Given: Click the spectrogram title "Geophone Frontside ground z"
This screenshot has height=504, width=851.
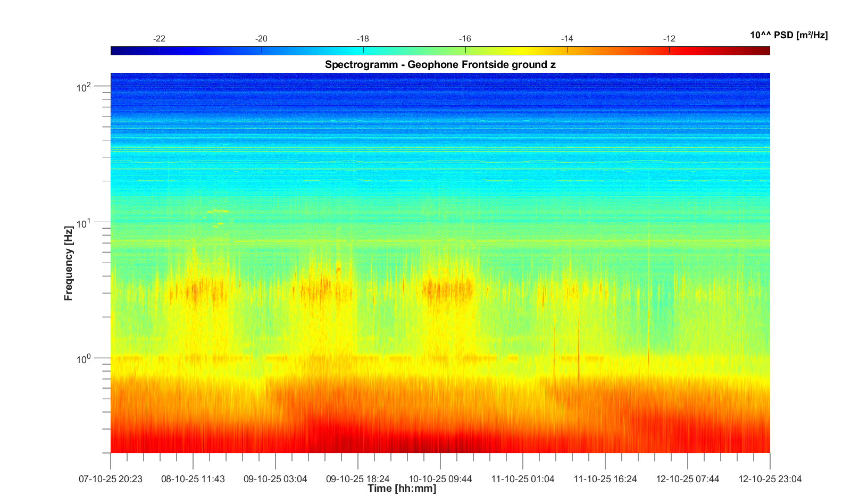Looking at the screenshot, I should (x=440, y=65).
